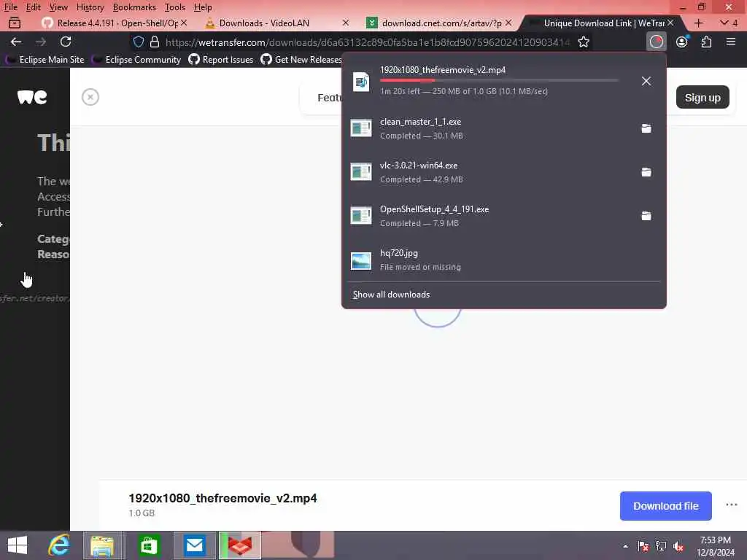The width and height of the screenshot is (747, 560).
Task: Switch to the Open-Shell Release 4.4.191 tab
Action: pos(115,23)
